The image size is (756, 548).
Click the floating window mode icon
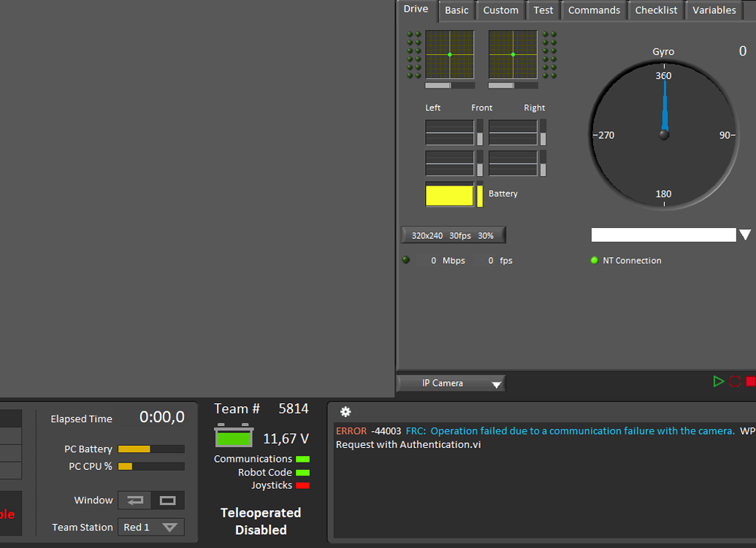pos(168,501)
